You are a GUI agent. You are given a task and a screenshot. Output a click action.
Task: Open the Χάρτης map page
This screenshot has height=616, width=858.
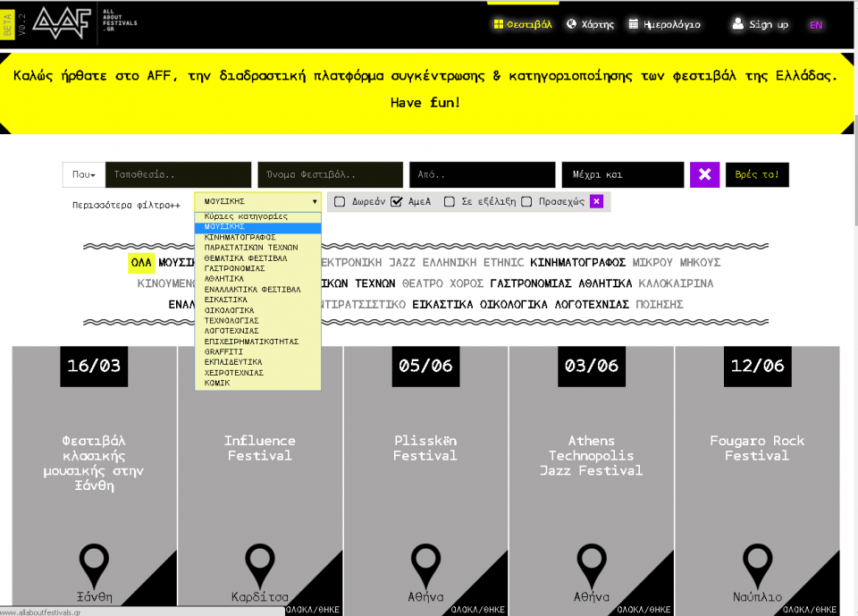[x=590, y=24]
